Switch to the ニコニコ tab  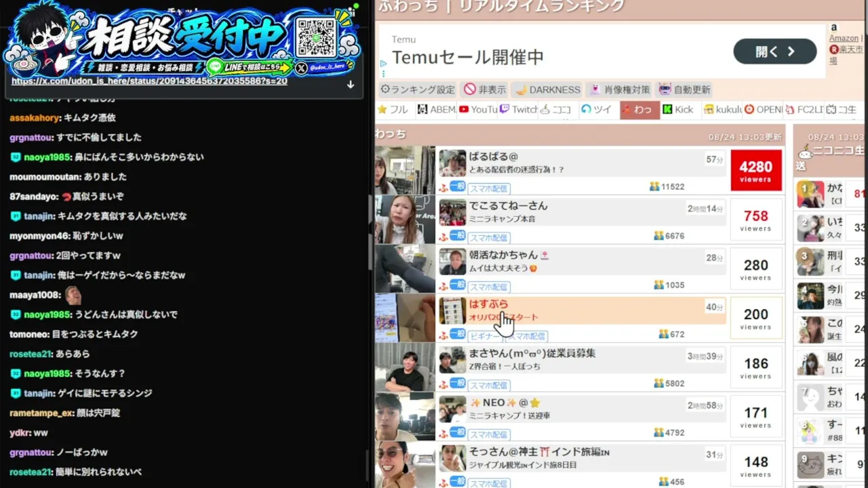point(559,110)
